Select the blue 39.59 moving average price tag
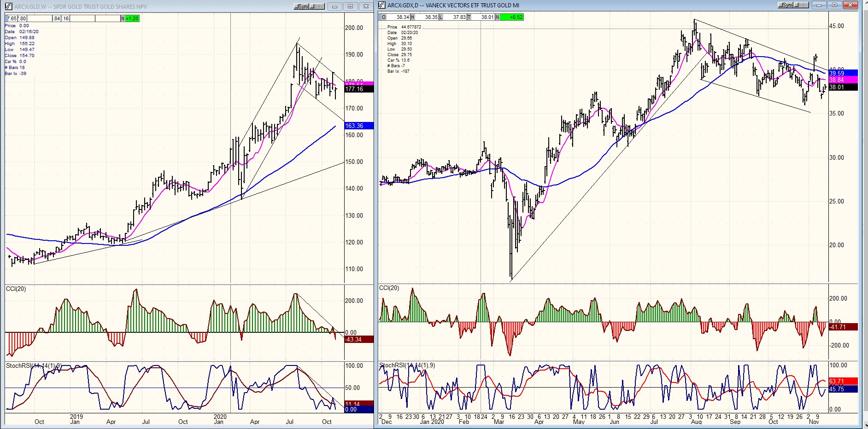 pos(842,73)
